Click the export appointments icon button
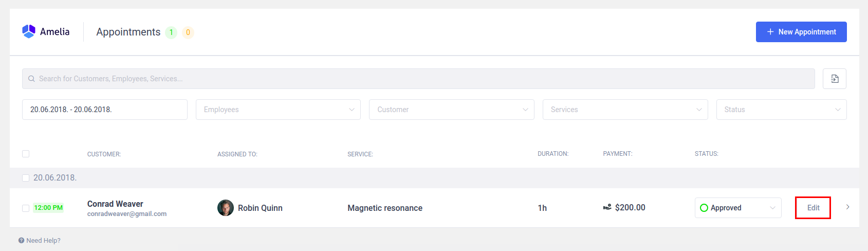This screenshot has width=868, height=251. [x=835, y=79]
